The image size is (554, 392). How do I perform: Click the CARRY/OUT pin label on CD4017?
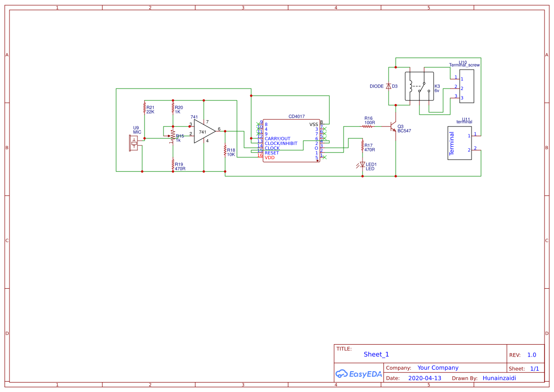pos(278,138)
